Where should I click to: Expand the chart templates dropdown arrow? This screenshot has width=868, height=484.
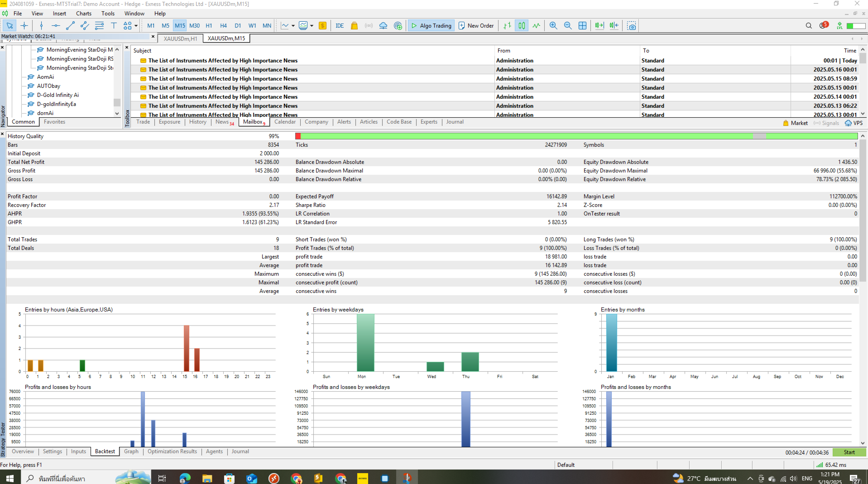[312, 26]
